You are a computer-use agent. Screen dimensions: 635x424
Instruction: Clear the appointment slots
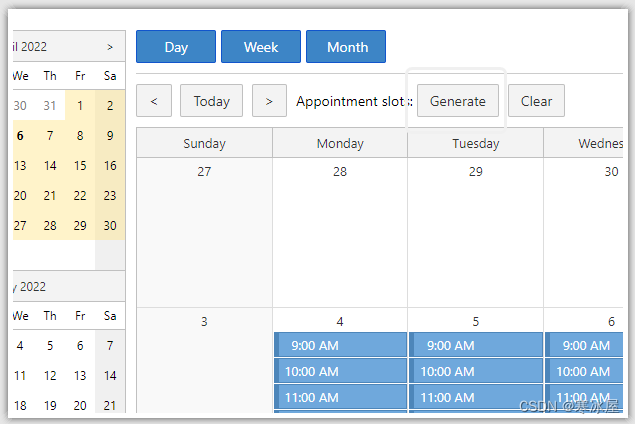[x=536, y=101]
